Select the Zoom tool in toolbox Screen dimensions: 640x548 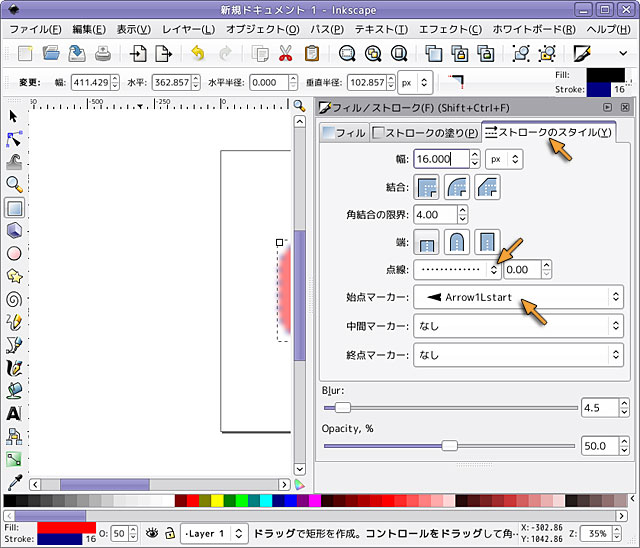[x=14, y=185]
